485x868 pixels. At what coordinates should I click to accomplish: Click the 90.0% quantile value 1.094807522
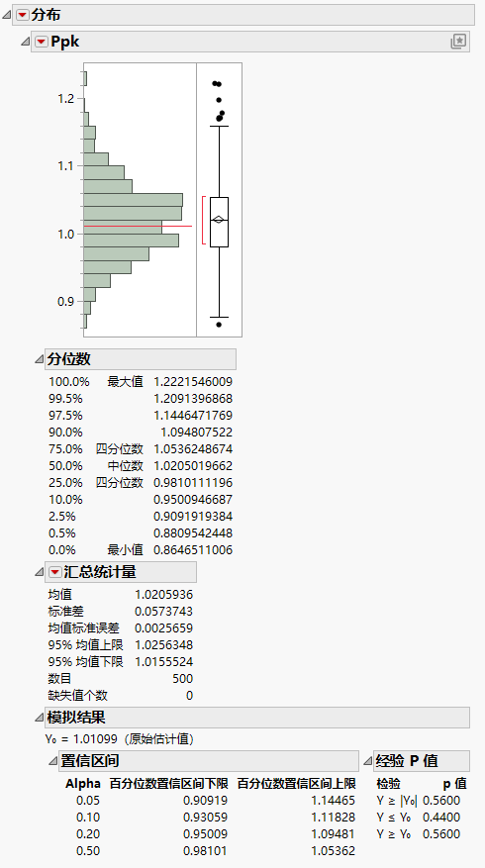point(197,432)
